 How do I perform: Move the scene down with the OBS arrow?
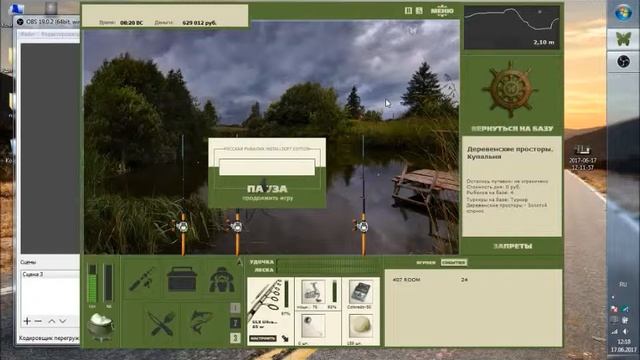point(62,321)
